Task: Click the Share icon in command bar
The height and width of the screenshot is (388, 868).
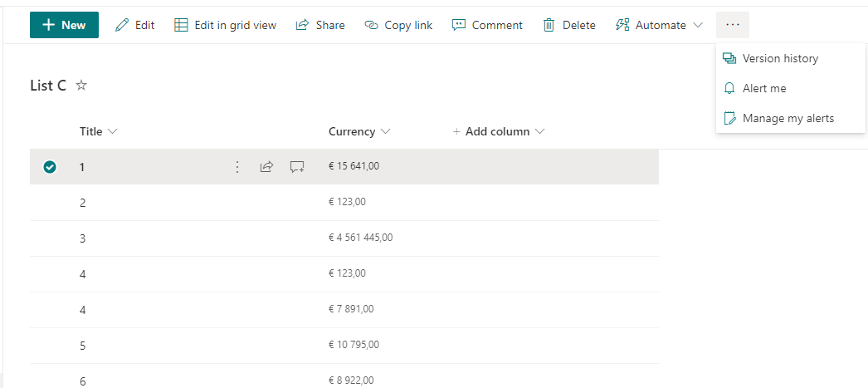Action: [x=303, y=25]
